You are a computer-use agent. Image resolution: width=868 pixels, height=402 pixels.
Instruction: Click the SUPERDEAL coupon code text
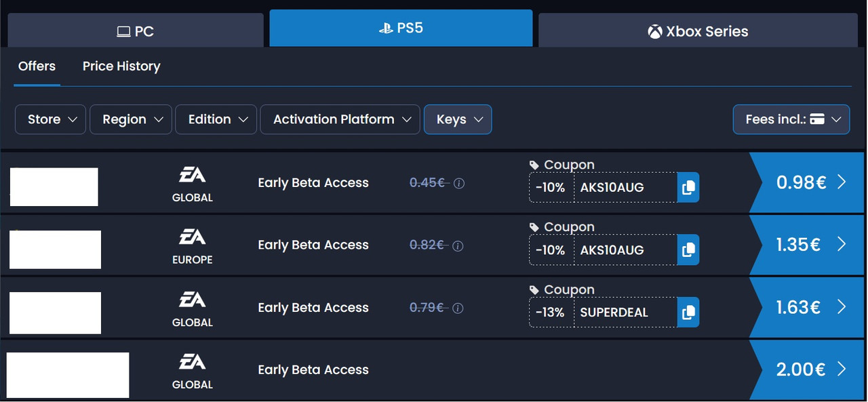(614, 313)
